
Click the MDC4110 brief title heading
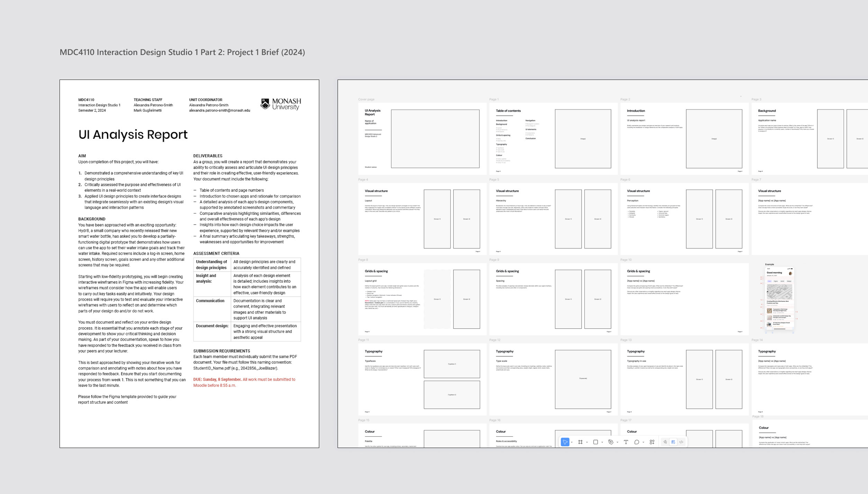click(182, 52)
